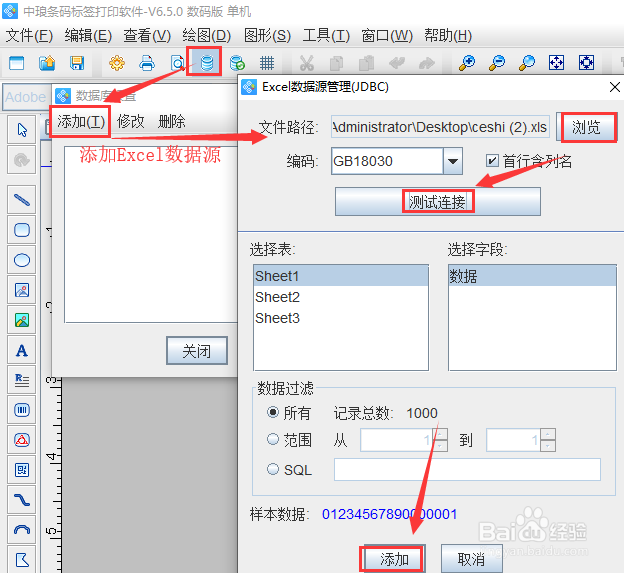
Task: Click the 文件路径 text field
Action: coord(440,127)
